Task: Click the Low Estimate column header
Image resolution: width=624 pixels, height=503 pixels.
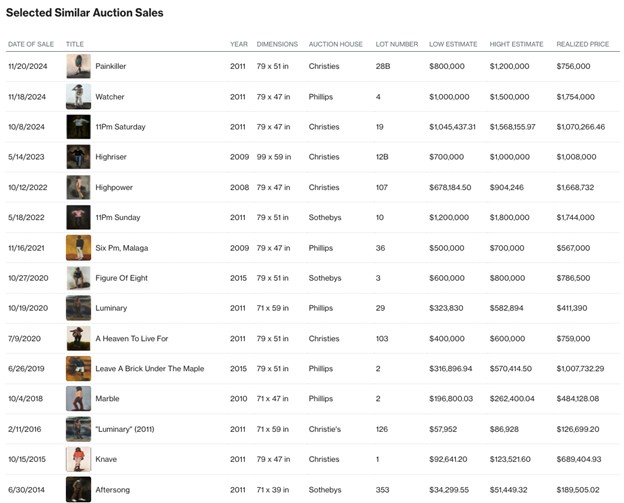Action: 451,44
